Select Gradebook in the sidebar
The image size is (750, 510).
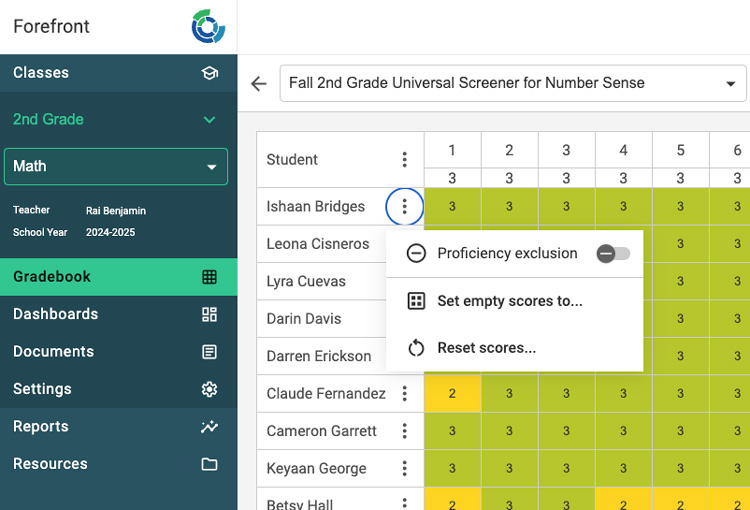119,277
